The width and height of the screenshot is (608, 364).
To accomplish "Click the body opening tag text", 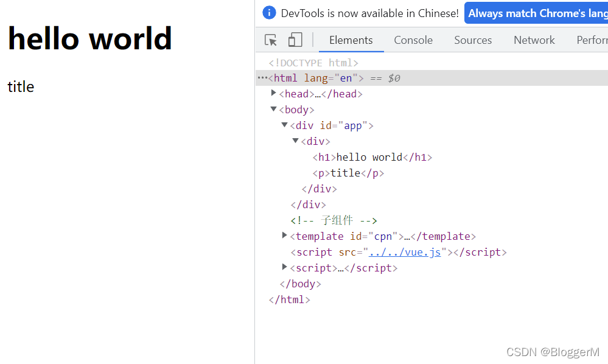I will coord(296,110).
